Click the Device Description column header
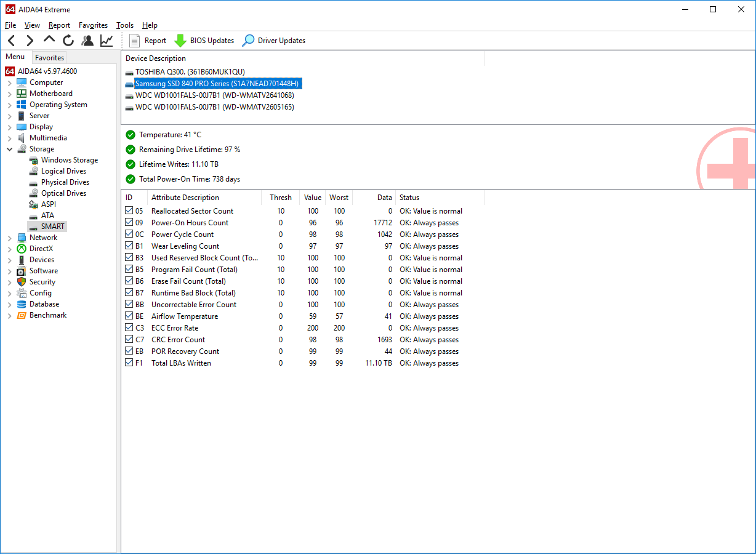 [x=303, y=58]
